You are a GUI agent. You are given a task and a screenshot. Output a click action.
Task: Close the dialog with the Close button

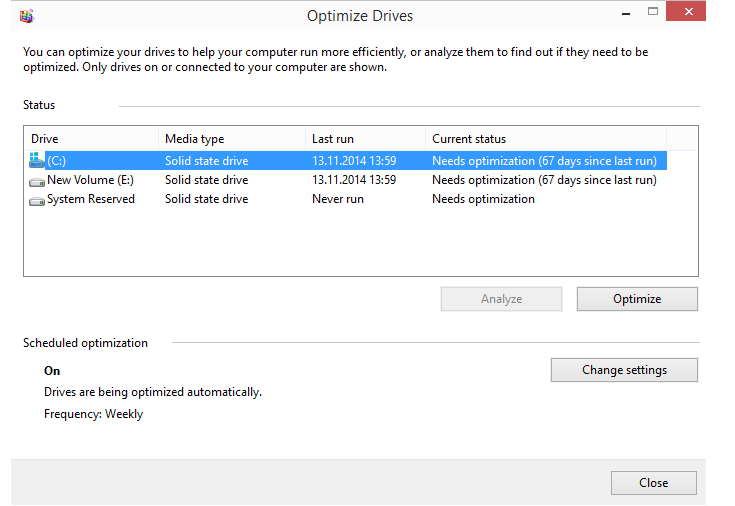coord(653,483)
